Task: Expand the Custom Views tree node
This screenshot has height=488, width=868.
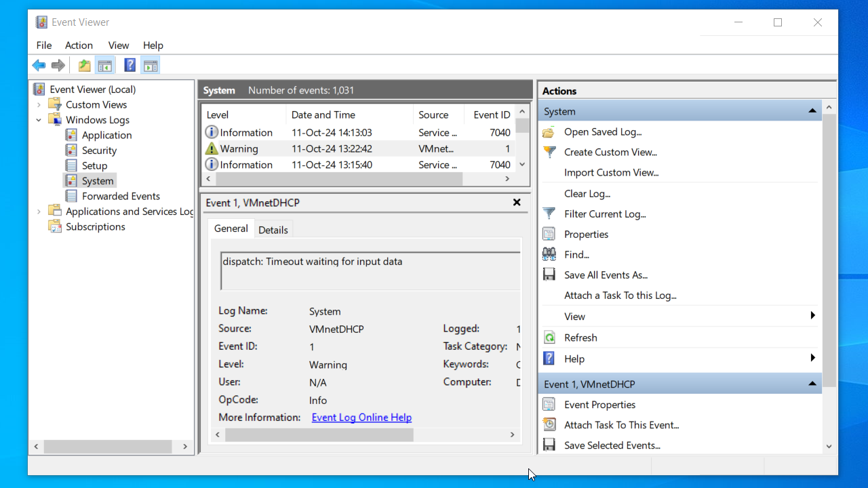Action: click(39, 104)
